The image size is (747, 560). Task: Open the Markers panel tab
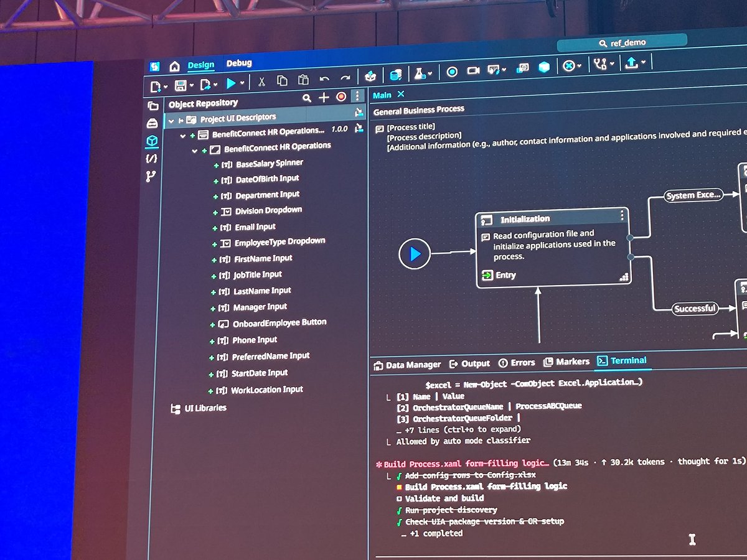coord(566,362)
